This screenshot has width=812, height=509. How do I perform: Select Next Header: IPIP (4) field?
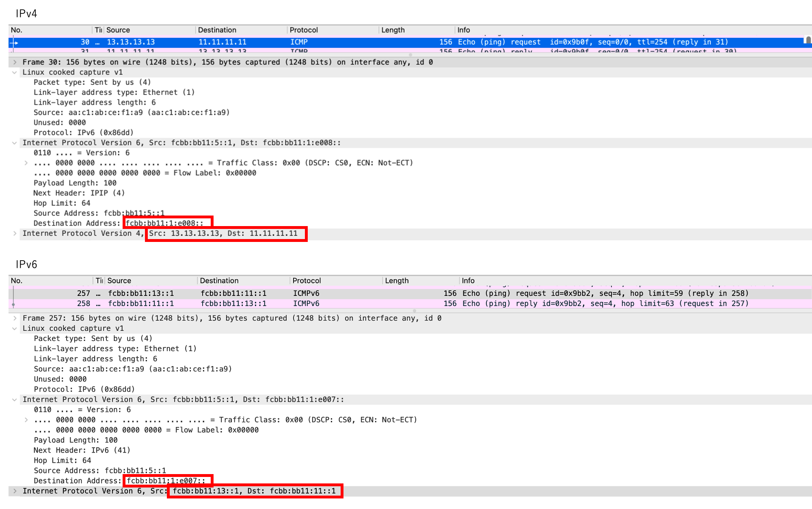click(x=79, y=193)
